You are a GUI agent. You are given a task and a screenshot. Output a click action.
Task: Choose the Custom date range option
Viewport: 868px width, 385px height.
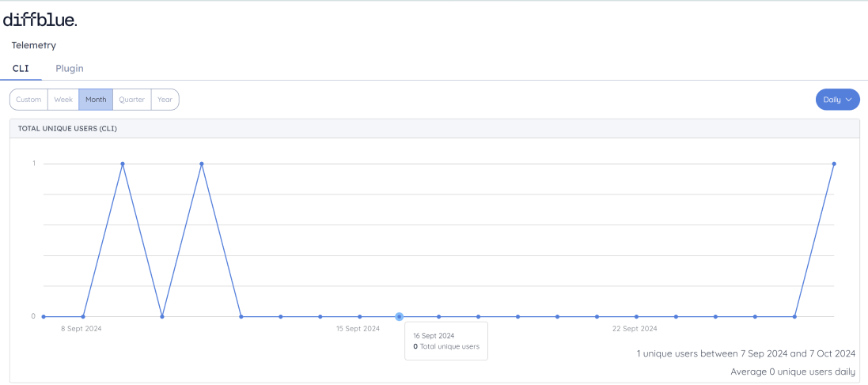28,100
